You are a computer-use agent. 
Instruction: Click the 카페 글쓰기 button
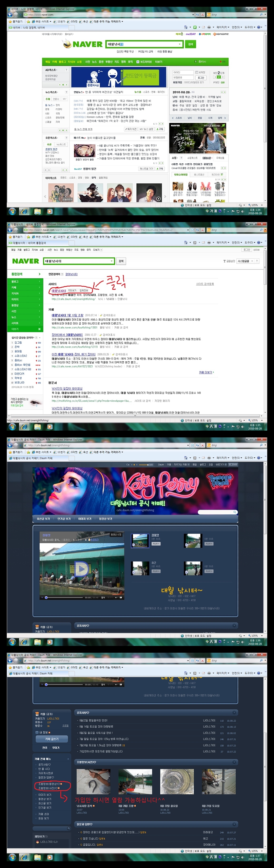(x=52, y=739)
